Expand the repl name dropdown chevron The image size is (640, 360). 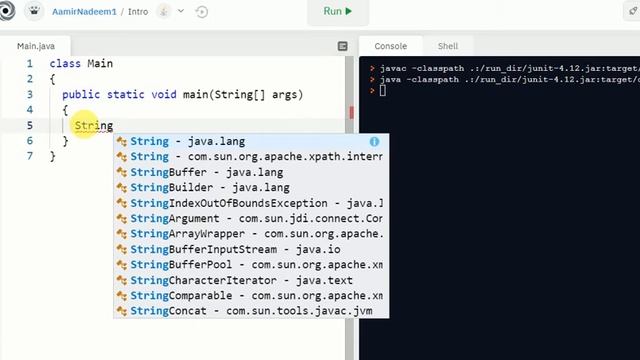[x=181, y=11]
